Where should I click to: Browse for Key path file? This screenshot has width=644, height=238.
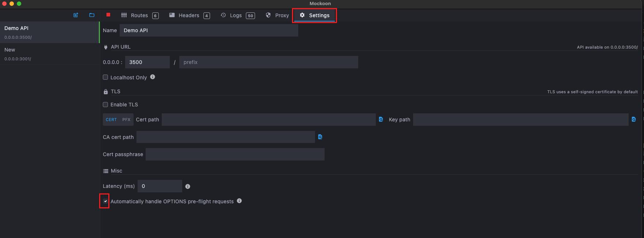coord(634,119)
